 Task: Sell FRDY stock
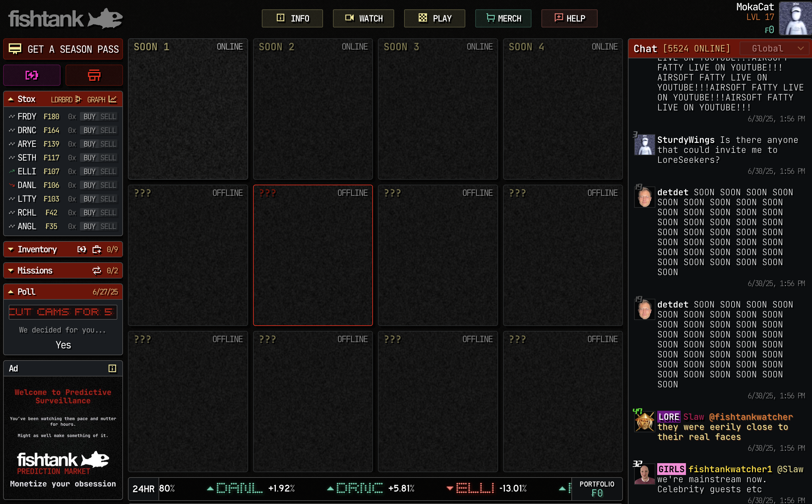(x=108, y=117)
